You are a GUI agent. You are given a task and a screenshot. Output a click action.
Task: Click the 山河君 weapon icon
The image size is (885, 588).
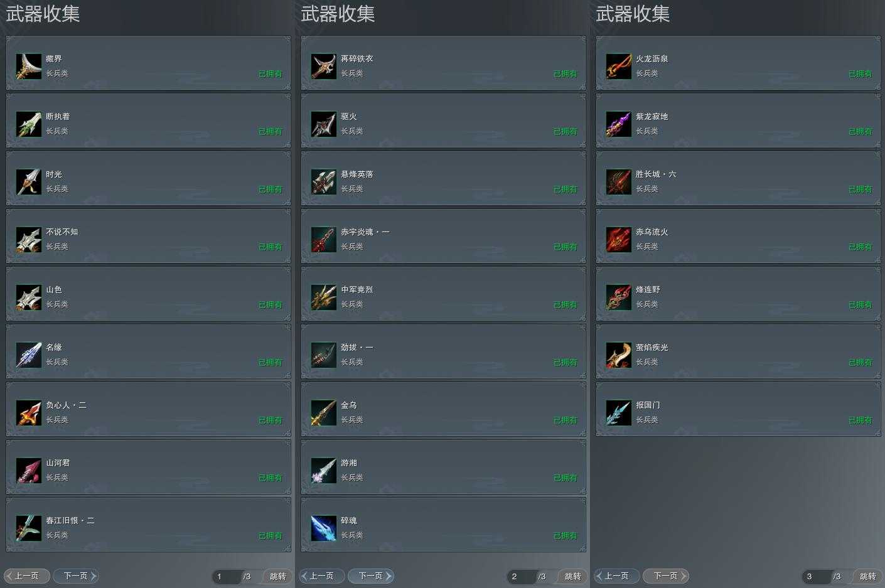point(29,471)
